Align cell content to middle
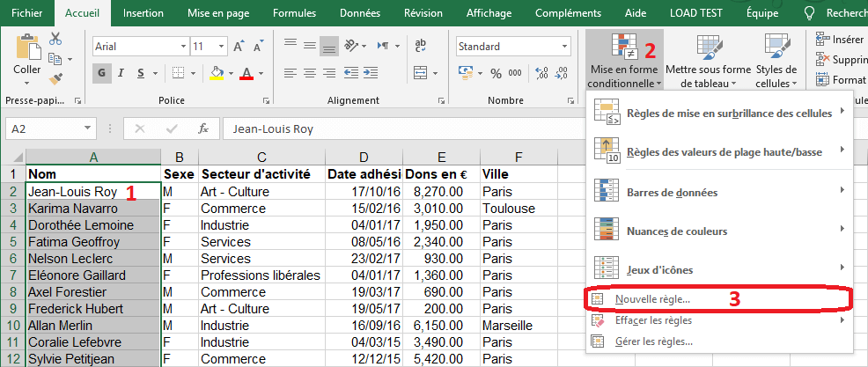The width and height of the screenshot is (868, 367). [310, 46]
